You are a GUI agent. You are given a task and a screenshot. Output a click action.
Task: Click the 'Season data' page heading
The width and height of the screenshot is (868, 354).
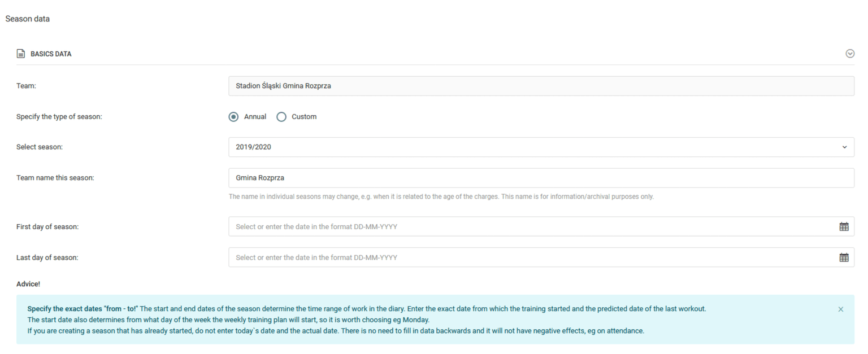tap(27, 19)
